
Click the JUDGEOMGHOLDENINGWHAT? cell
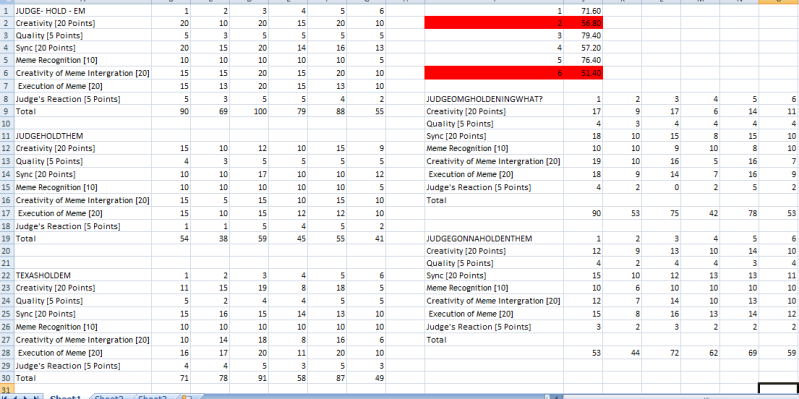[493, 99]
